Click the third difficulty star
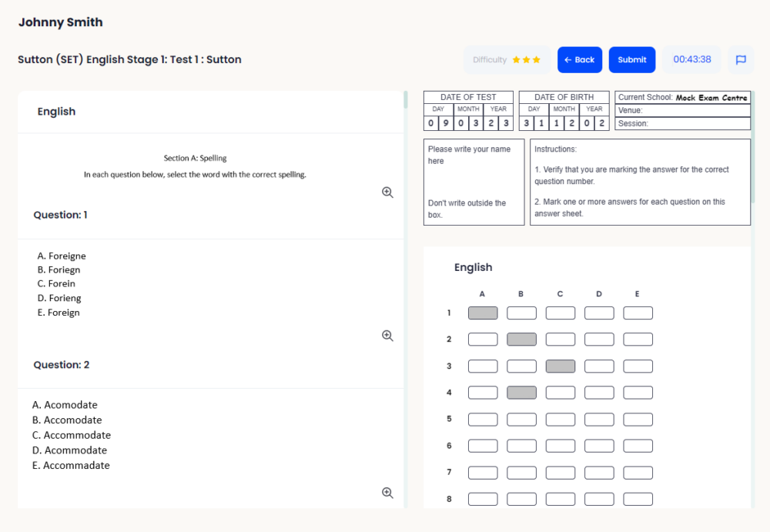 coord(534,59)
